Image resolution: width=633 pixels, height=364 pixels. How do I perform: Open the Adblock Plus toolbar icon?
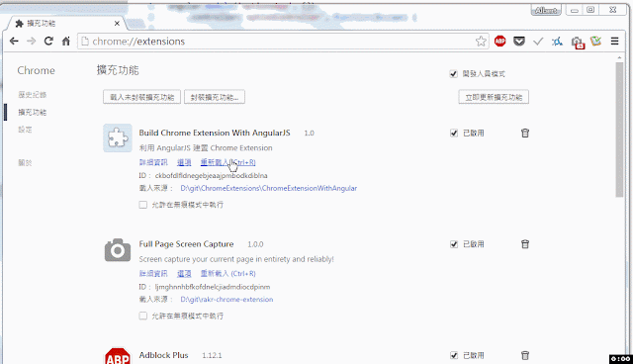[x=499, y=42]
